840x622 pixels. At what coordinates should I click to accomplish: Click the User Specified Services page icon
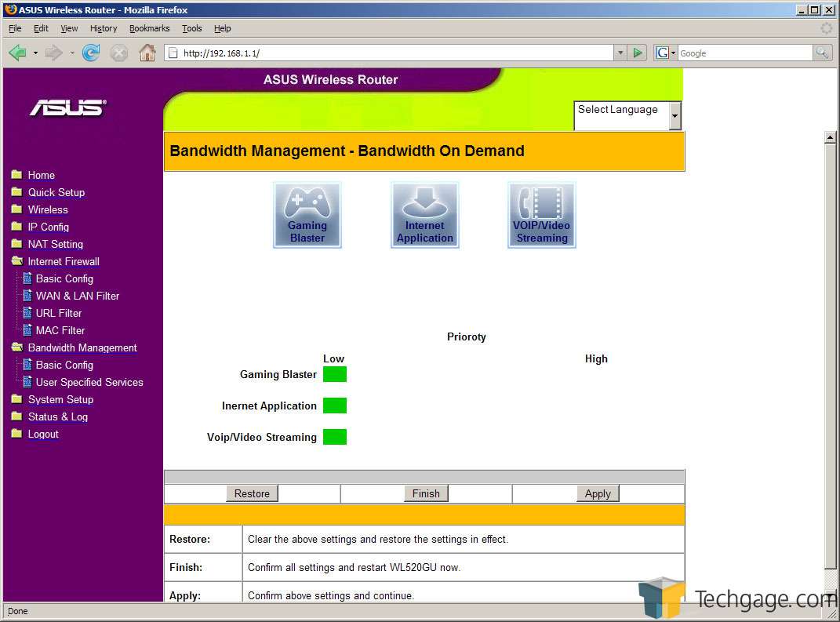(x=27, y=382)
